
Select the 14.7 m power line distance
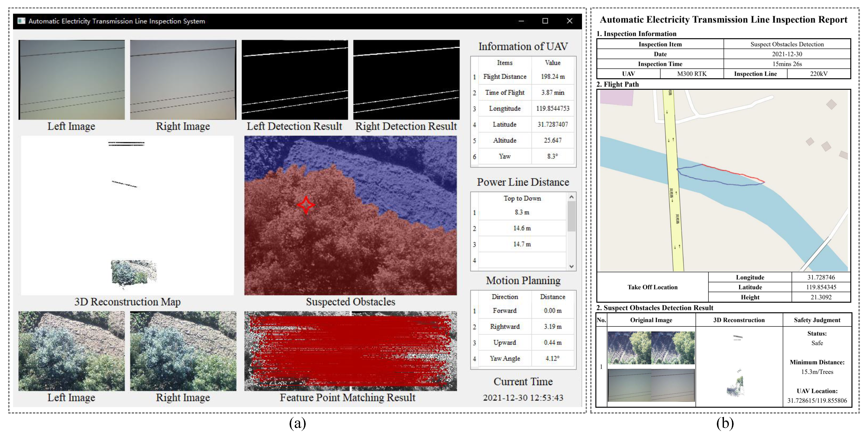tap(522, 244)
